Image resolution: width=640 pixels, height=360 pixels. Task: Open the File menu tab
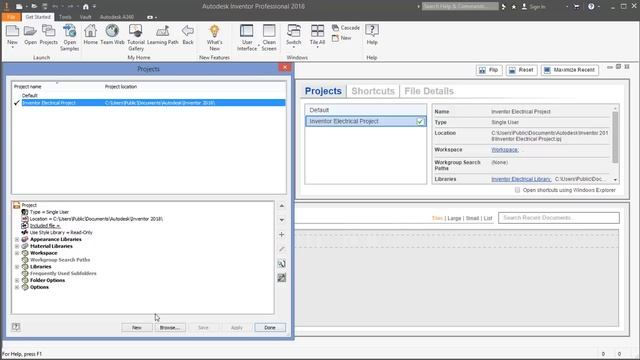click(x=11, y=17)
